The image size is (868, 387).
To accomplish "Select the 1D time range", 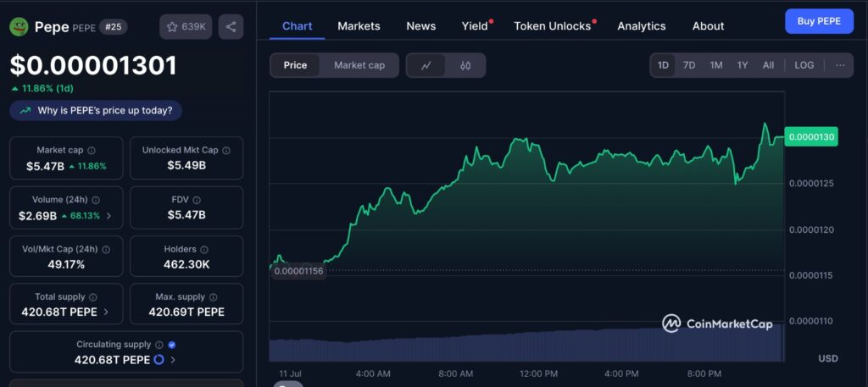I will click(663, 65).
